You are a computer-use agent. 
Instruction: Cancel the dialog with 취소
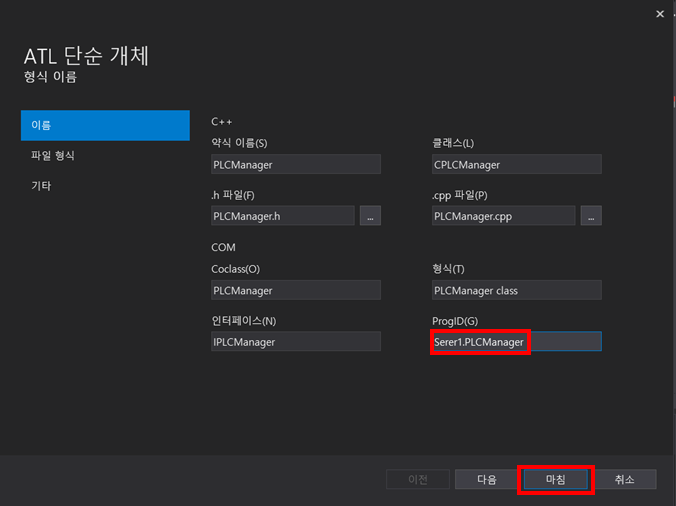pyautogui.click(x=624, y=479)
